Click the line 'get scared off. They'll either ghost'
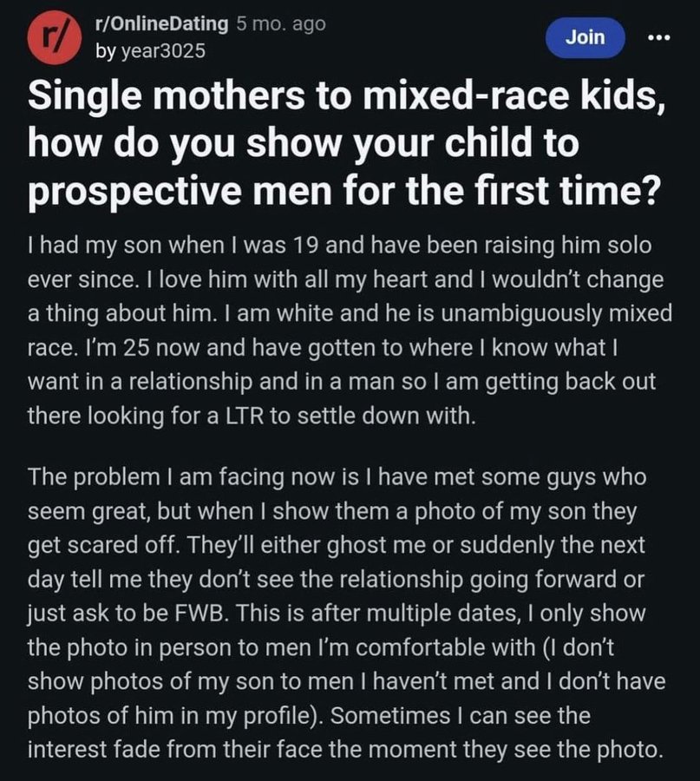Image resolution: width=700 pixels, height=781 pixels. (336, 546)
